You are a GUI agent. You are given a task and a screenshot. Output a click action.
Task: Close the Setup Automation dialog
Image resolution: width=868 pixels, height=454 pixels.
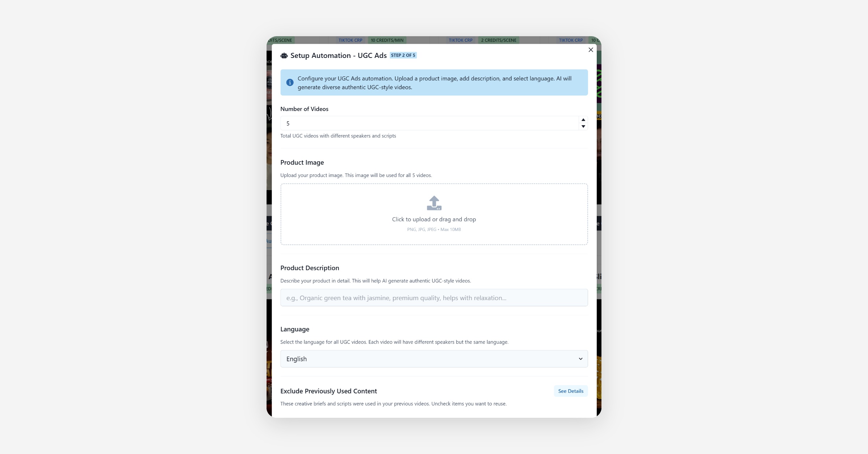click(591, 50)
